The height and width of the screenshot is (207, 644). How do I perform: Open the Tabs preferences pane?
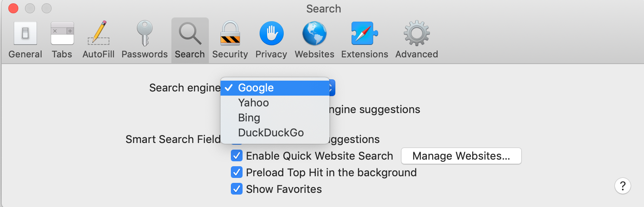(x=62, y=40)
